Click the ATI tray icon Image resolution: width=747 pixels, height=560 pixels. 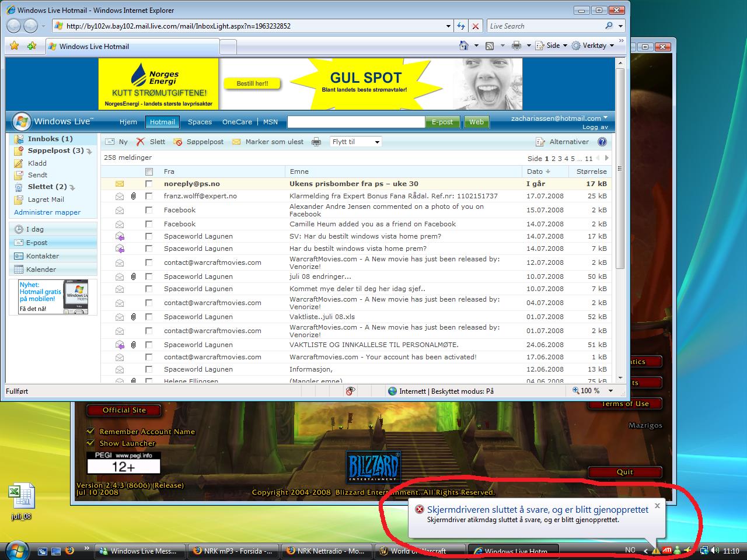(666, 550)
